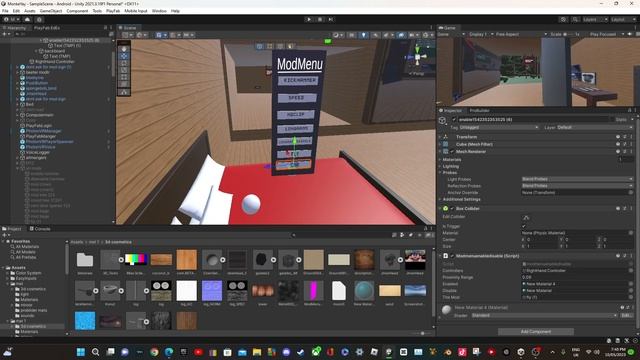The image size is (640, 360).
Task: Click the Shader Edit button
Action: point(626,316)
